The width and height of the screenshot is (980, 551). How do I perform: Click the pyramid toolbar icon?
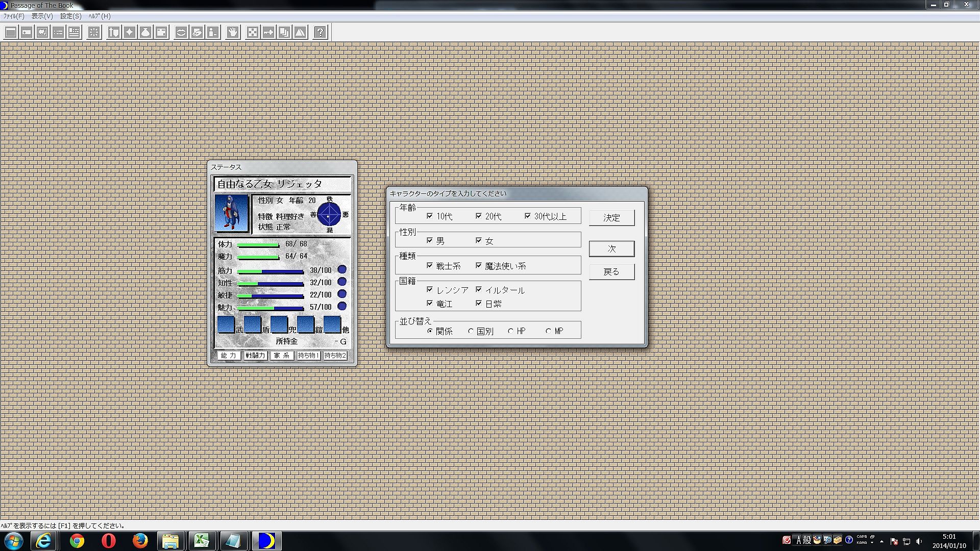300,33
